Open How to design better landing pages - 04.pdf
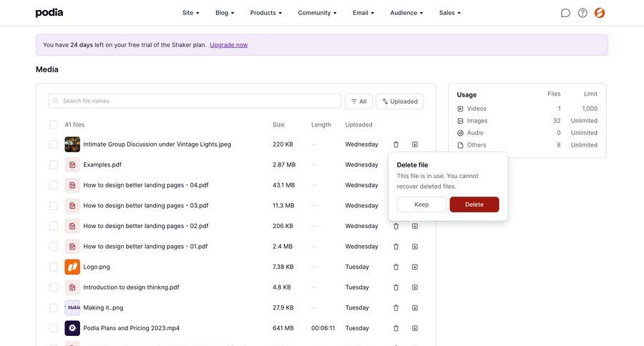Viewport: 644px width, 346px height. point(146,186)
